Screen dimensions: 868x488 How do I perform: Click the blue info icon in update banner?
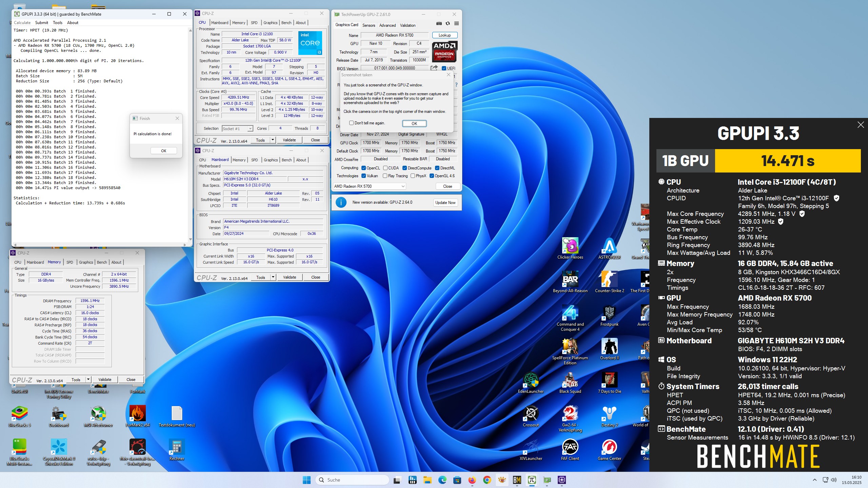pos(341,202)
